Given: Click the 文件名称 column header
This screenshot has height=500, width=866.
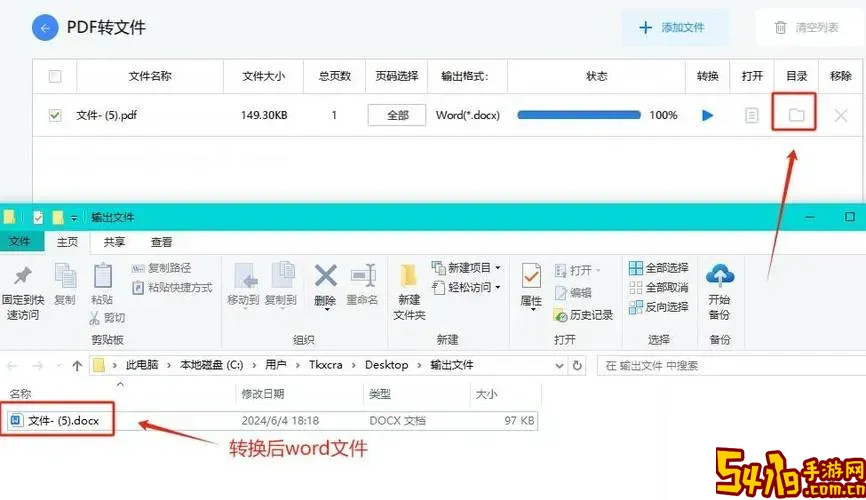Looking at the screenshot, I should coord(150,76).
